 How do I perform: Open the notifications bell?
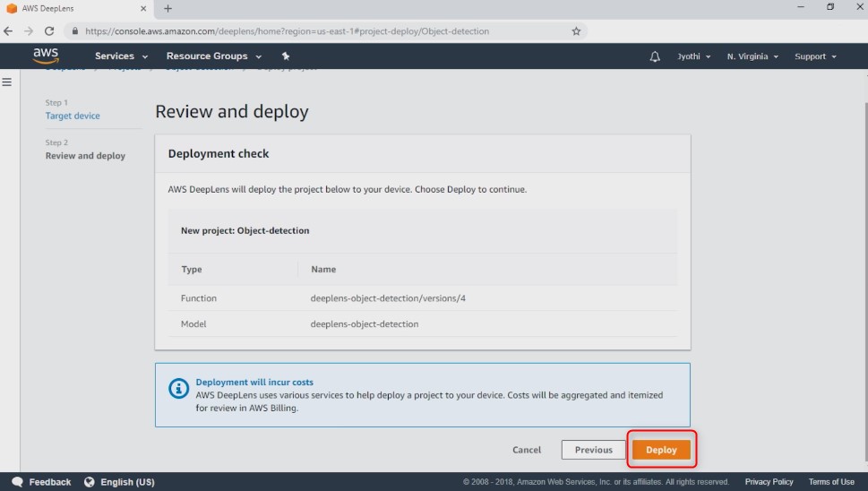655,56
